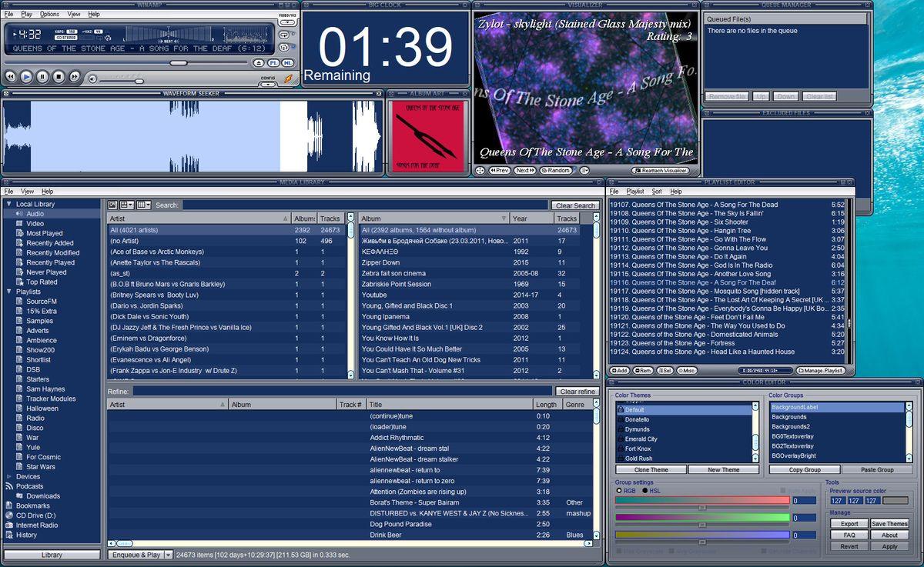This screenshot has width=924, height=567.
Task: Click the Media Library Search field
Action: 365,205
